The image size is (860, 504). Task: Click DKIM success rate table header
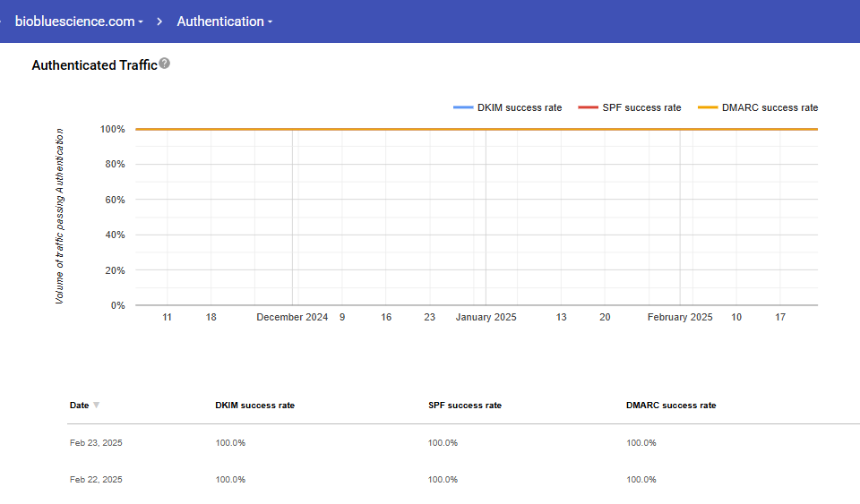point(254,406)
